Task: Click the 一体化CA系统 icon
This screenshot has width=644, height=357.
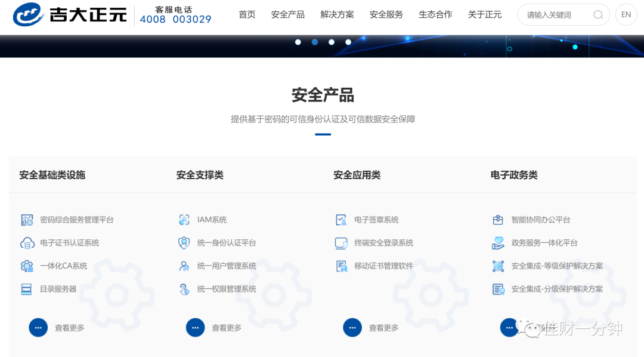Action: (27, 266)
